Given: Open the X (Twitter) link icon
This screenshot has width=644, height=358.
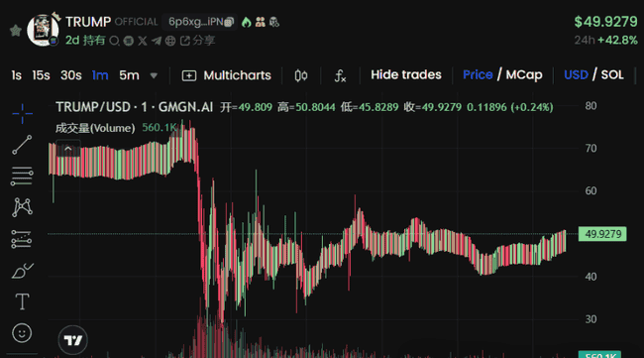Looking at the screenshot, I should coord(143,41).
